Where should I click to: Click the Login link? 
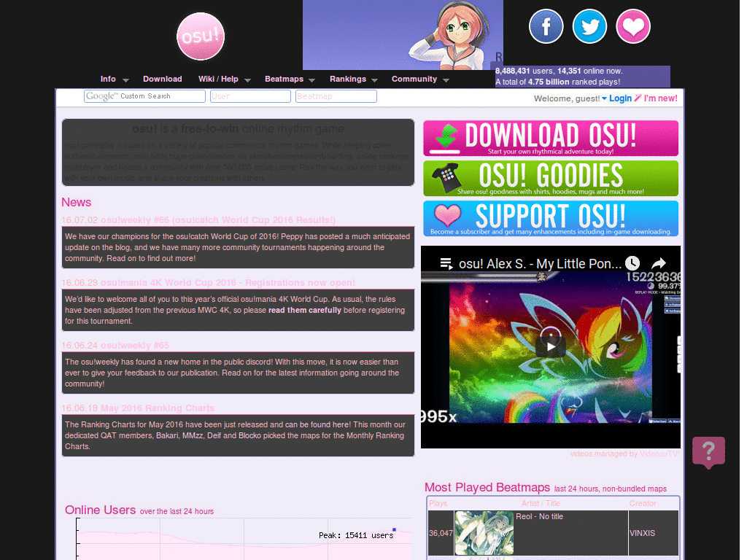pos(620,98)
